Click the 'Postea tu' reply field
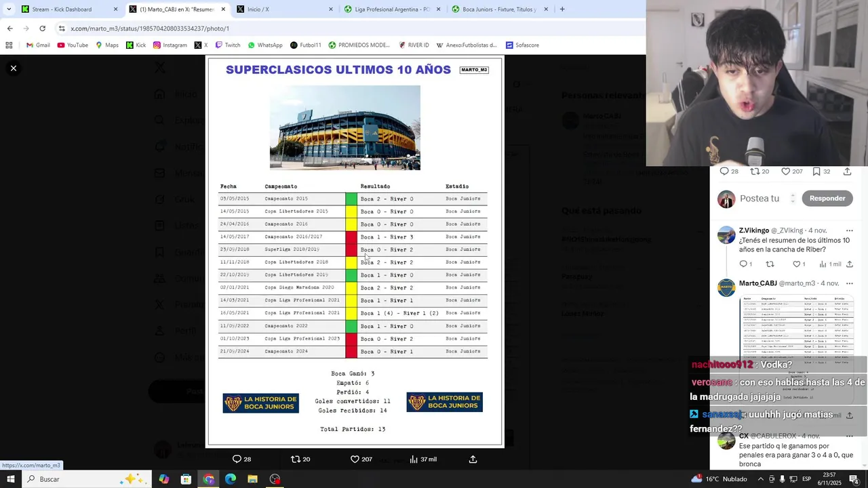This screenshot has height=488, width=868. click(x=759, y=199)
